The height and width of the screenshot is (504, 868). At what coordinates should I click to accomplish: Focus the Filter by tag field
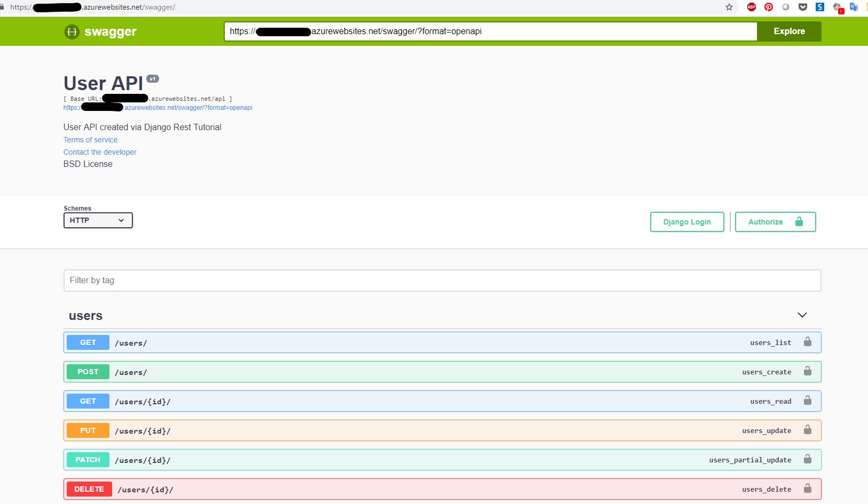coord(442,281)
